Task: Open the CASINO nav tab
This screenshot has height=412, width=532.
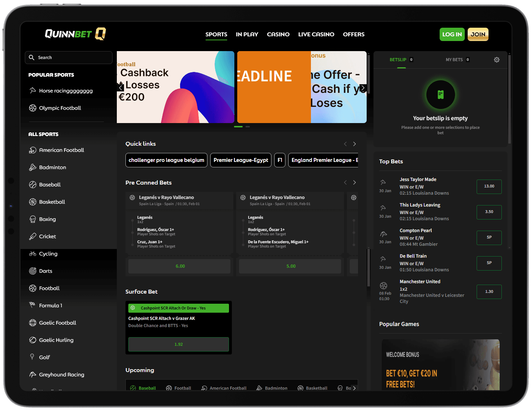Action: pos(278,35)
